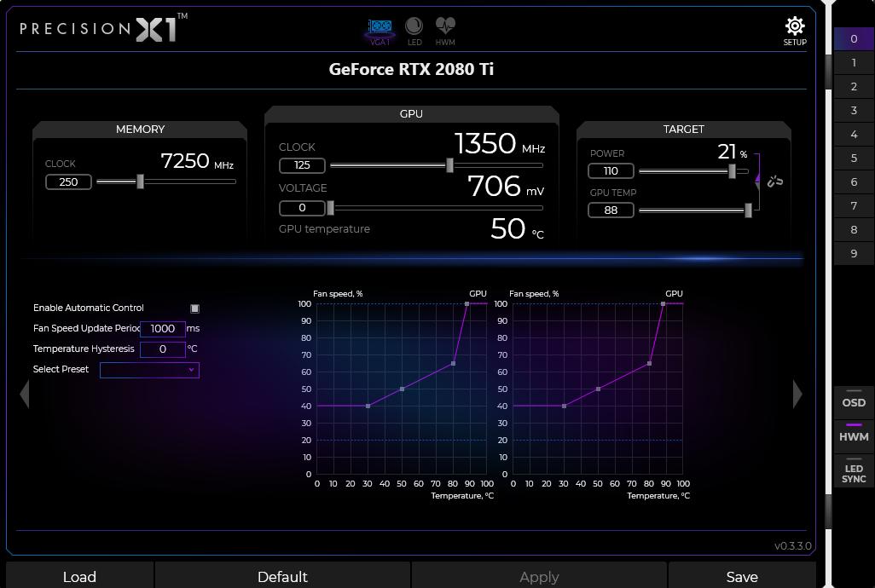Open the Select Preset dropdown
This screenshot has width=875, height=588.
(149, 370)
